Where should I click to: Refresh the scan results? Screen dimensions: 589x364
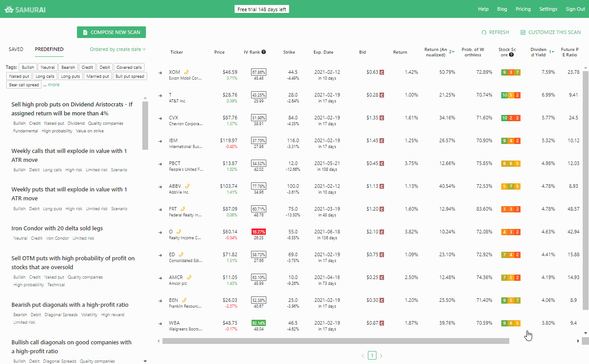click(x=495, y=32)
